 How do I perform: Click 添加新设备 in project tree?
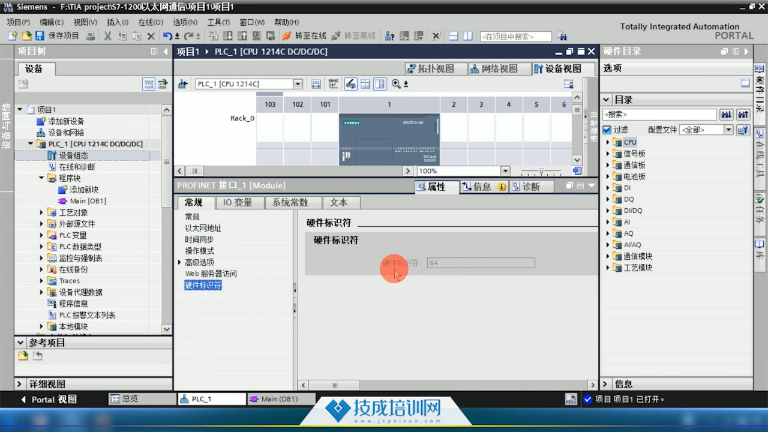click(x=66, y=121)
